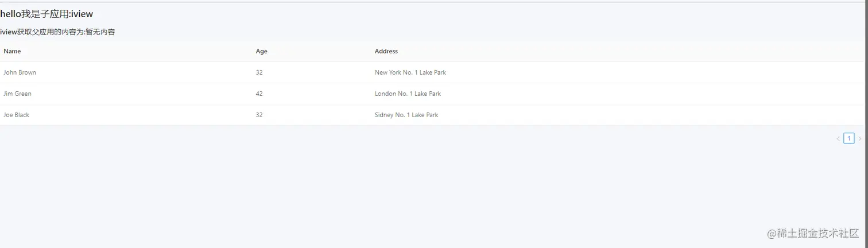Click the 暂无内容 placeholder text
This screenshot has width=868, height=248.
point(100,32)
